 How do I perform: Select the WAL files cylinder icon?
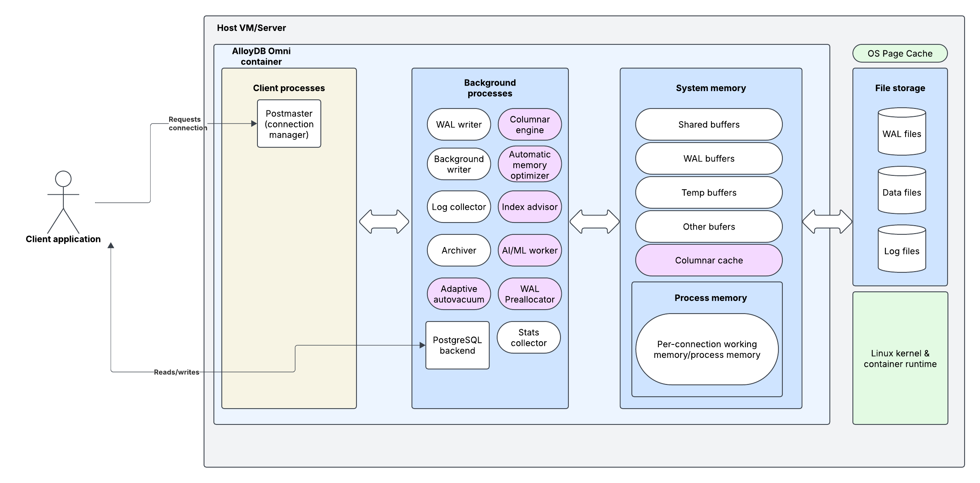902,132
